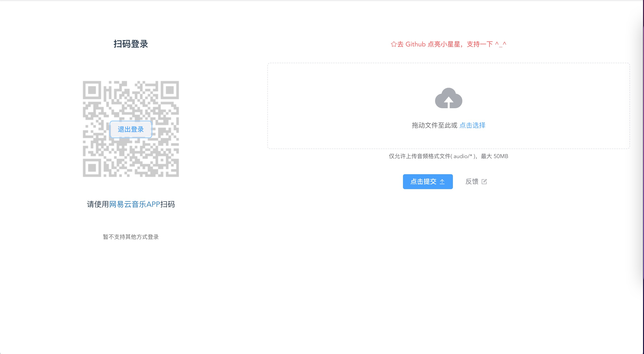Click the 暂不支持其他方式登录 notice
Screen dimensions: 644x354
(131, 237)
